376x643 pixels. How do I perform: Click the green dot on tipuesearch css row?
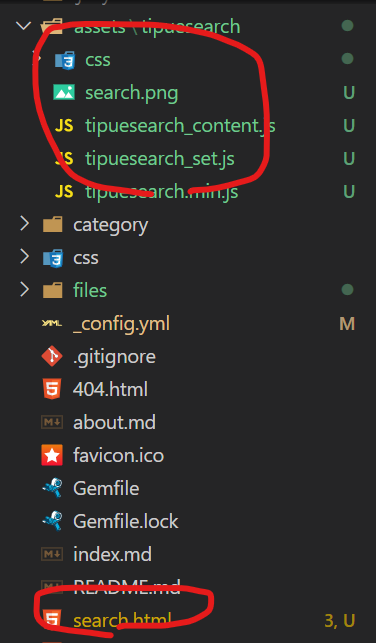(348, 59)
